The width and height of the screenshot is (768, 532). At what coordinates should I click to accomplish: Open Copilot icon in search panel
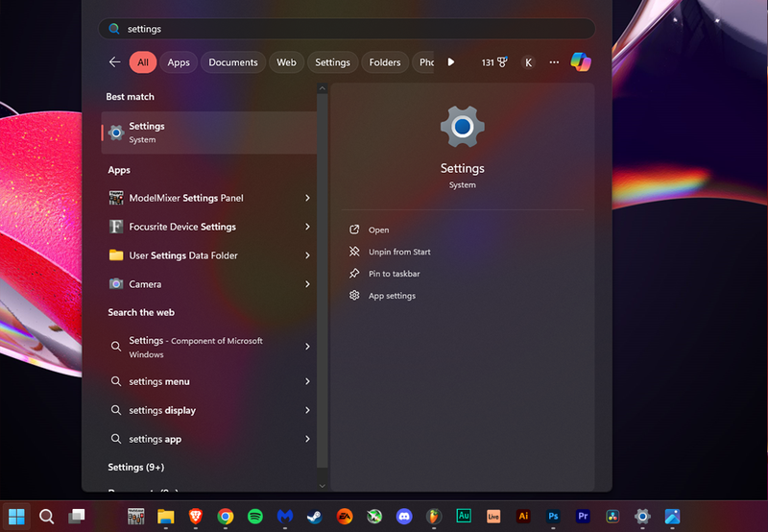point(581,62)
